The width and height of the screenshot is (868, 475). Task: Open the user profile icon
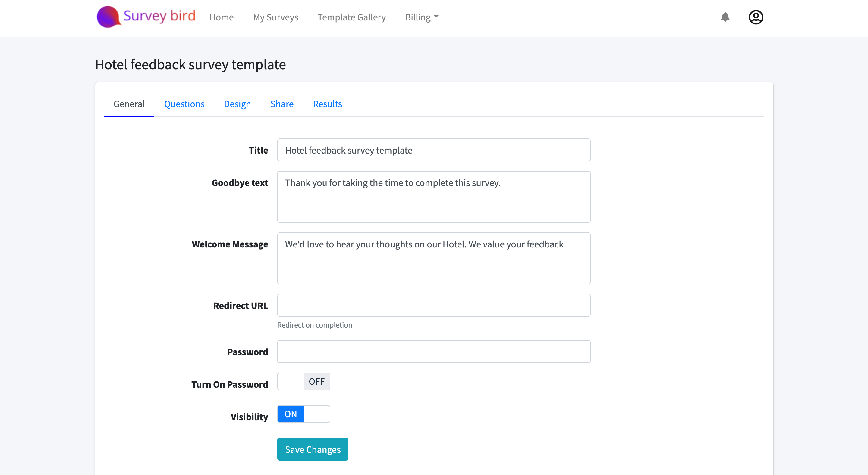pyautogui.click(x=756, y=17)
